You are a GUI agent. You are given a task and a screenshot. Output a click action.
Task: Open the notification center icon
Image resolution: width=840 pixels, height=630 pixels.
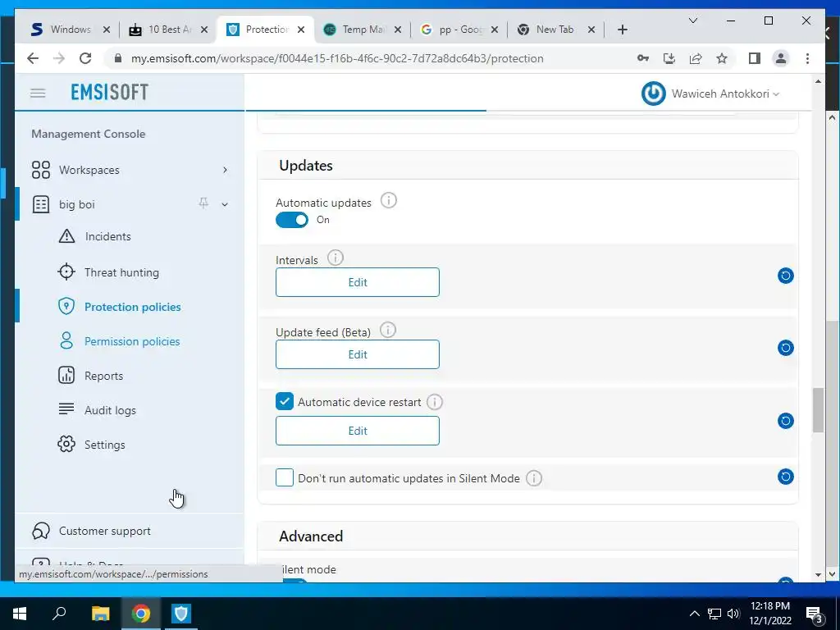coord(815,614)
